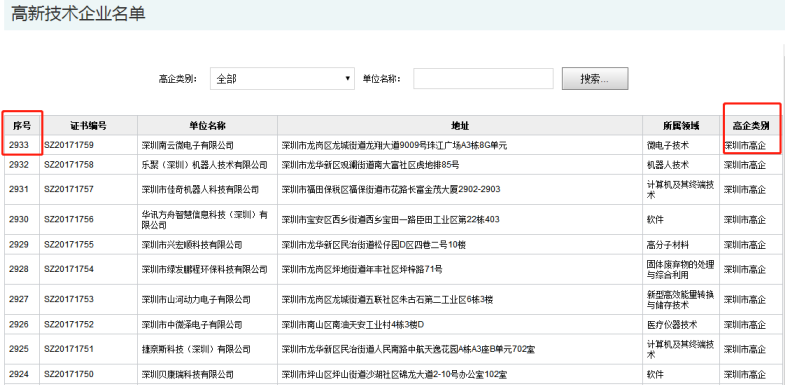
Task: Click field cell 微电子技术
Action: pyautogui.click(x=668, y=145)
